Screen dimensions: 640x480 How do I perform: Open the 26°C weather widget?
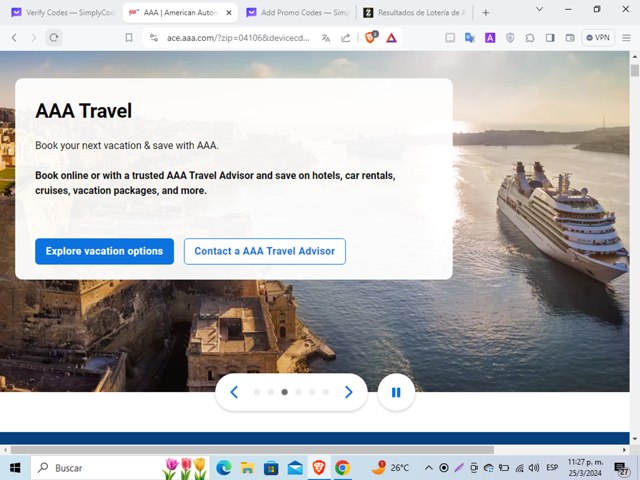pos(390,468)
